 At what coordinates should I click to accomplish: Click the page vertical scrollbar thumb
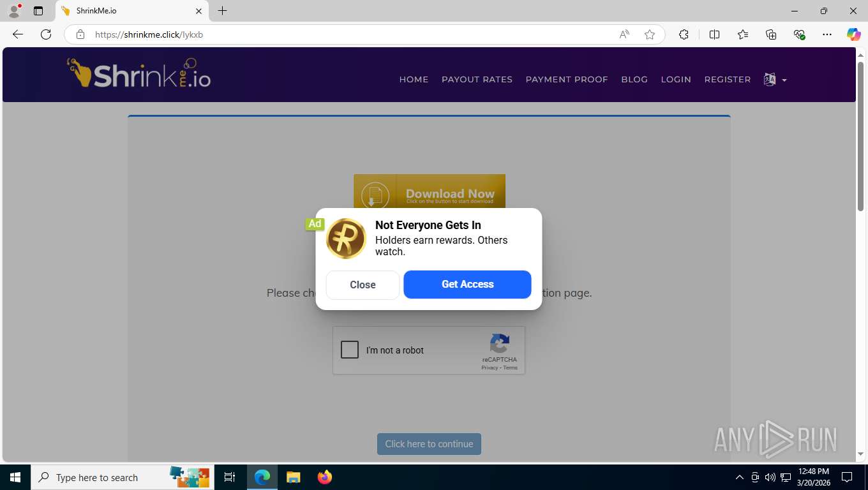860,136
